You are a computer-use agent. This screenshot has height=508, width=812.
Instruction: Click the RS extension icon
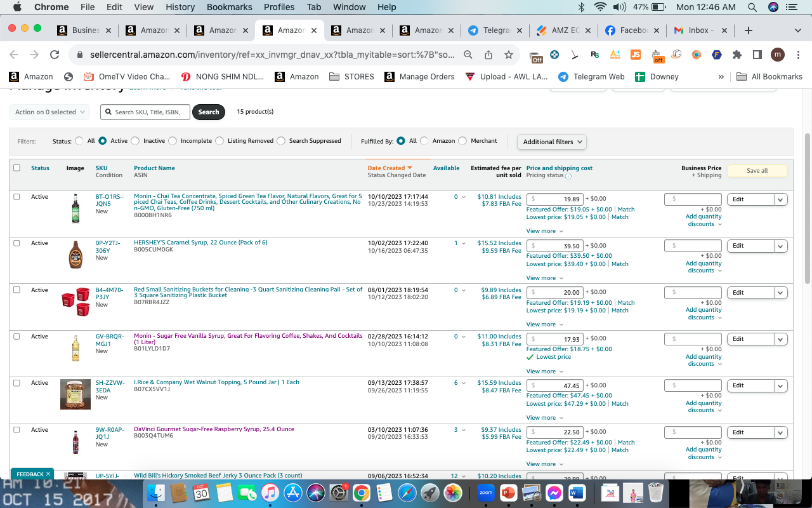tap(594, 55)
